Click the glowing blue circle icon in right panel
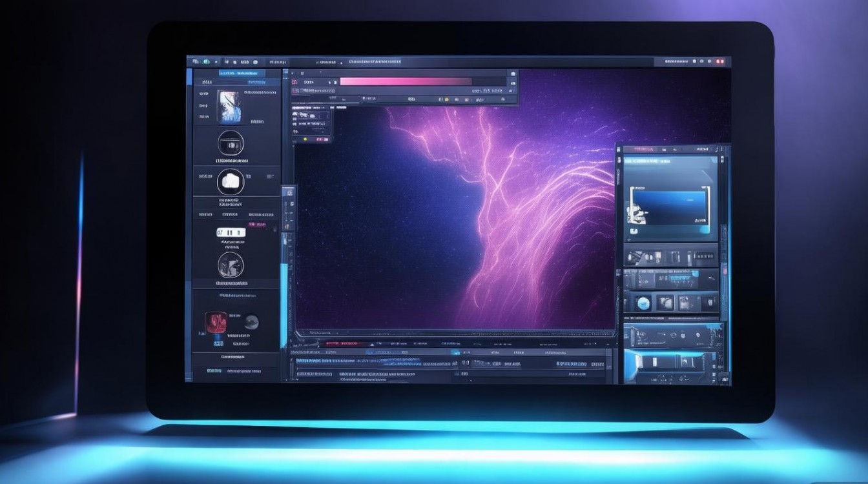The image size is (868, 484). pyautogui.click(x=643, y=303)
